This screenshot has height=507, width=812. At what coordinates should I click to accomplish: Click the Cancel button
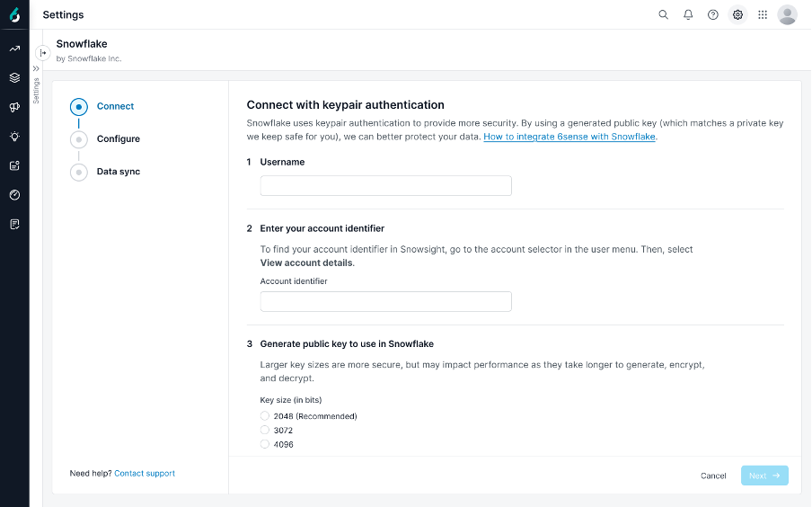[x=713, y=476]
